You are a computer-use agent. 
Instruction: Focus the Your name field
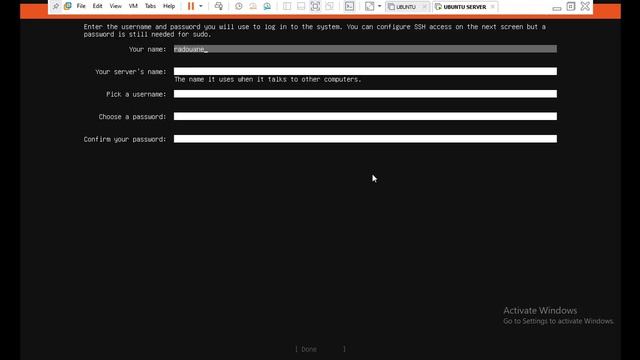365,49
